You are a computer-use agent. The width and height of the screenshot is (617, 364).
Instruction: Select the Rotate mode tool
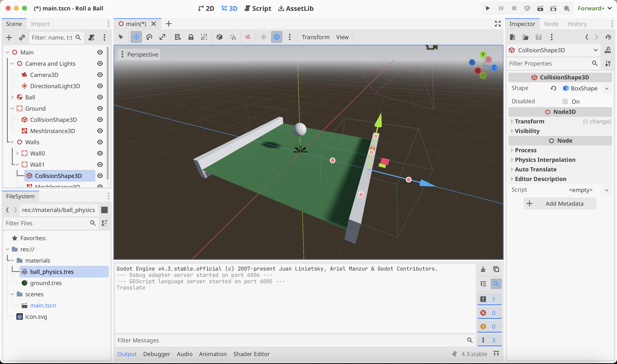pyautogui.click(x=149, y=37)
